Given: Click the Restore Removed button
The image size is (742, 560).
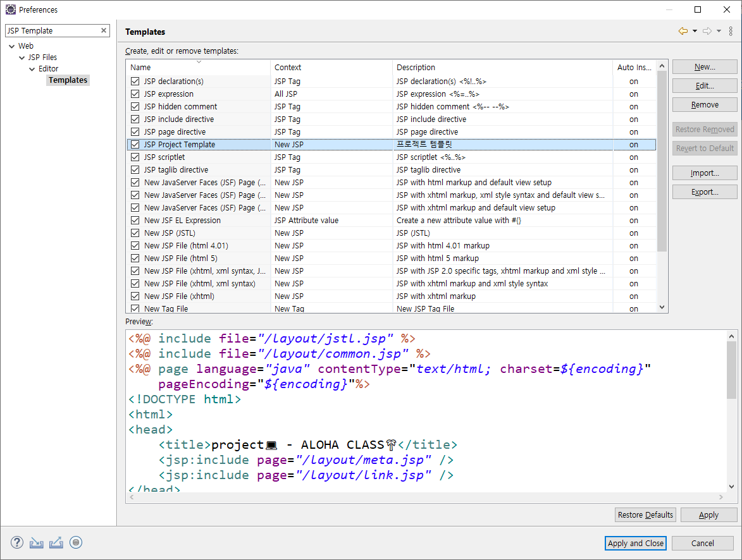Looking at the screenshot, I should (705, 129).
